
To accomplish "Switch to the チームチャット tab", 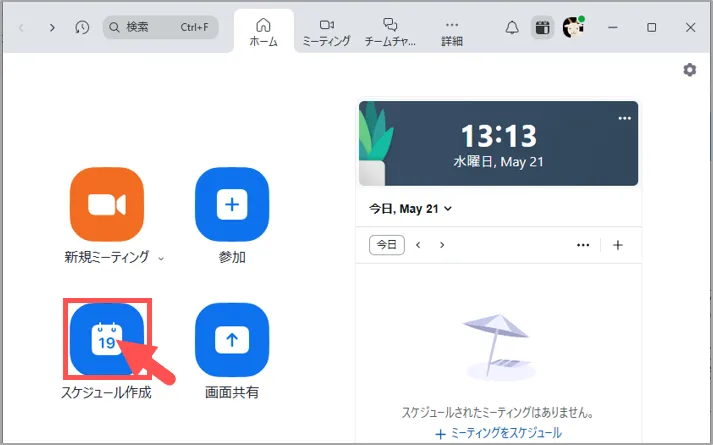I will [390, 32].
